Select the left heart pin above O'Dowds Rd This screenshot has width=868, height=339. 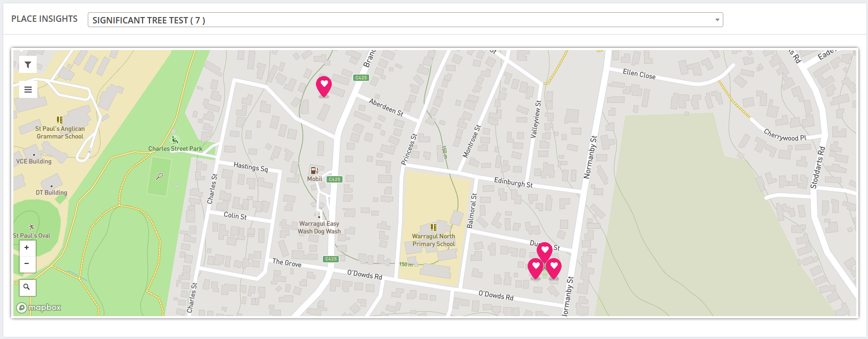coord(536,269)
